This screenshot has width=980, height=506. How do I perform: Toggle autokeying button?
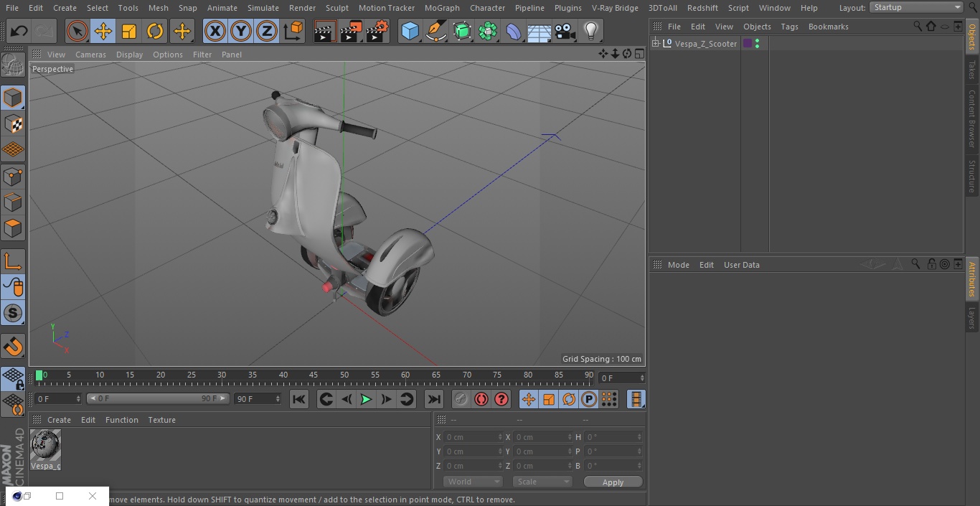pyautogui.click(x=481, y=399)
